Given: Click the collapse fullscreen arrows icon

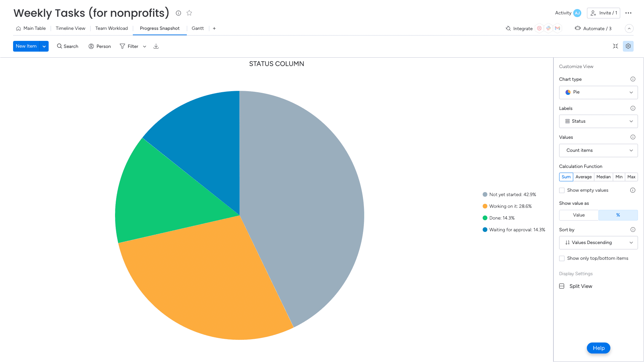Looking at the screenshot, I should click(615, 46).
